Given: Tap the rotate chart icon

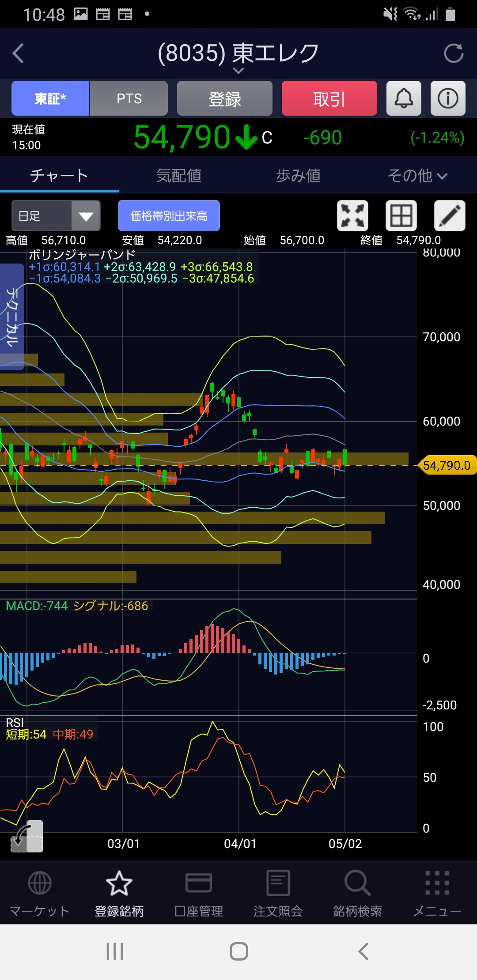Looking at the screenshot, I should point(26,836).
